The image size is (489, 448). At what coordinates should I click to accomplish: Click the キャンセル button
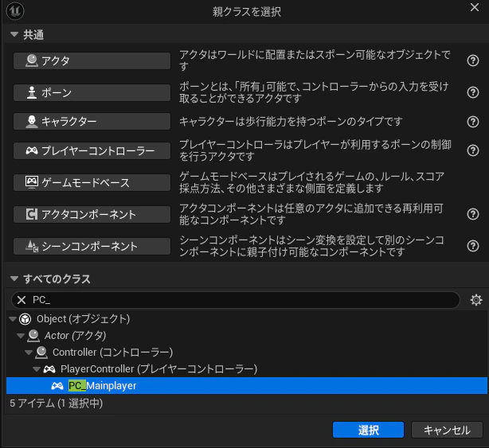point(447,430)
